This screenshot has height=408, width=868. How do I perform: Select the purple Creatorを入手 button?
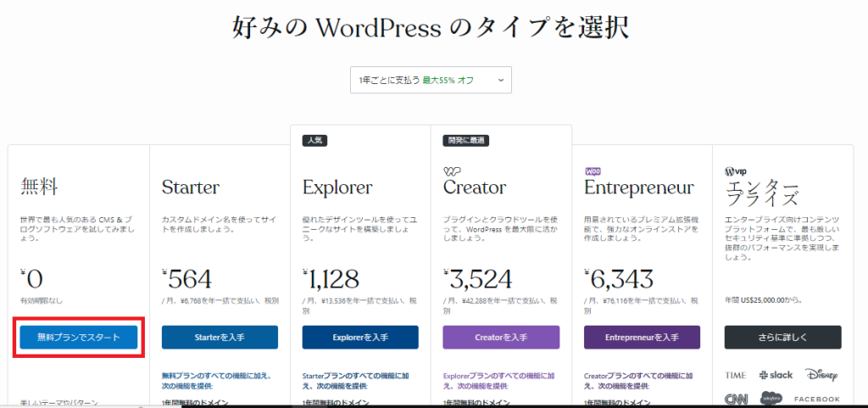pos(501,337)
